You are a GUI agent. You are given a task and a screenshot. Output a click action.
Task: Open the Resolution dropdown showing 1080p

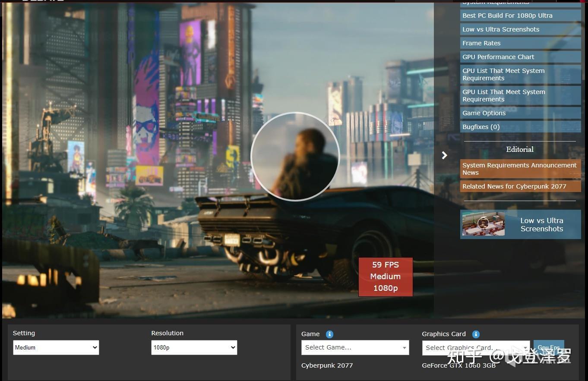click(x=194, y=347)
